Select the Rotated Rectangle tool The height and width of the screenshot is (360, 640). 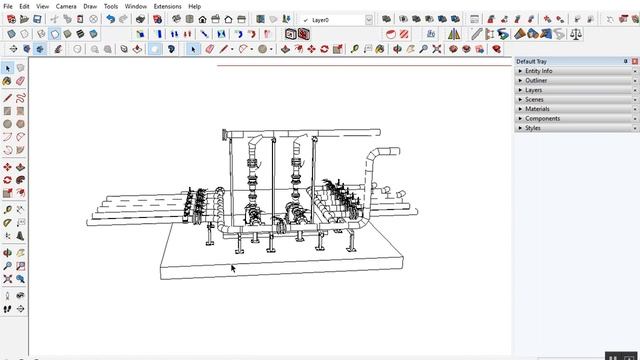tap(20, 111)
